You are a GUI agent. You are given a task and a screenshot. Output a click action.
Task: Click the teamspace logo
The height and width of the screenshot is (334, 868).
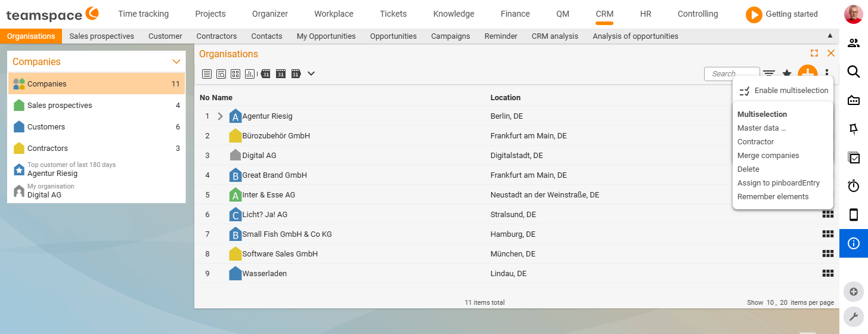(x=52, y=14)
